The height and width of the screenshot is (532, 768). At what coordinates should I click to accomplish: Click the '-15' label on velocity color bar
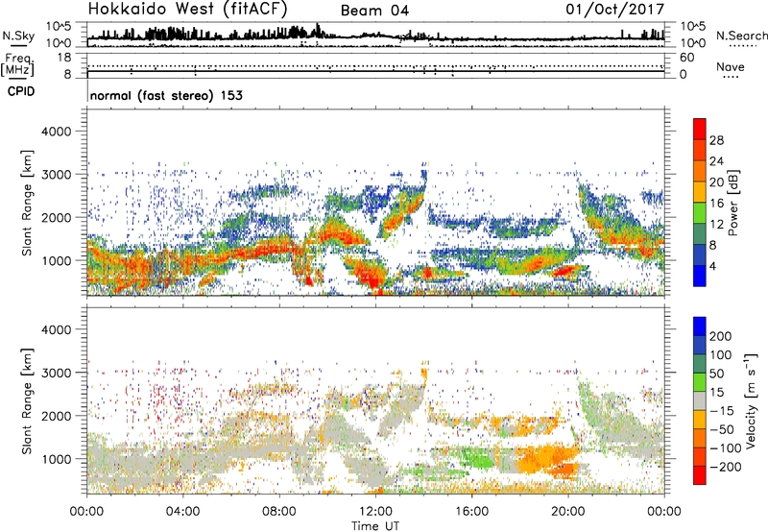[x=722, y=411]
